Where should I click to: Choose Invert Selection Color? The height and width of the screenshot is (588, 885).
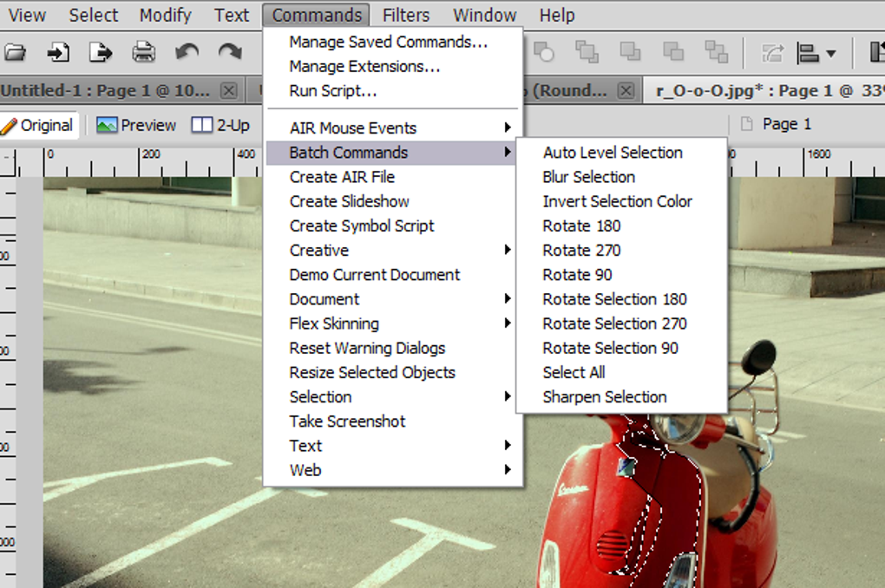[621, 201]
